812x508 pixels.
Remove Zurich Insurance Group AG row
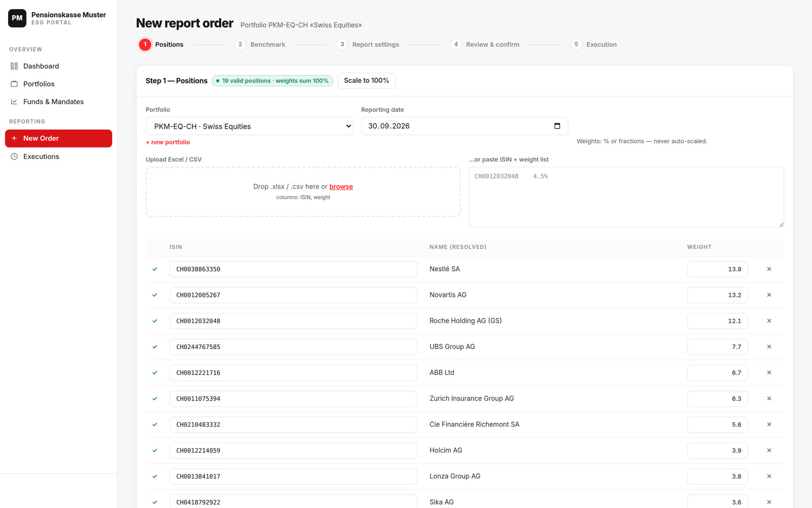click(x=769, y=399)
